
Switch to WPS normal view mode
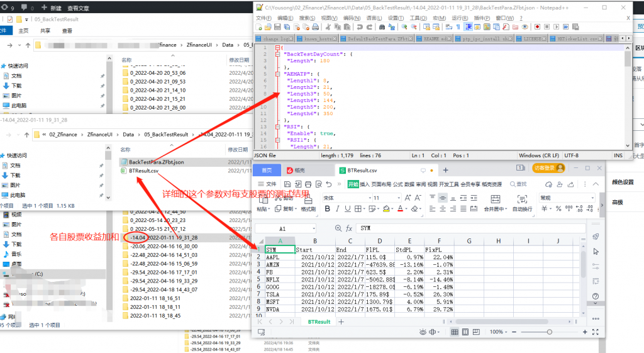pyautogui.click(x=455, y=332)
